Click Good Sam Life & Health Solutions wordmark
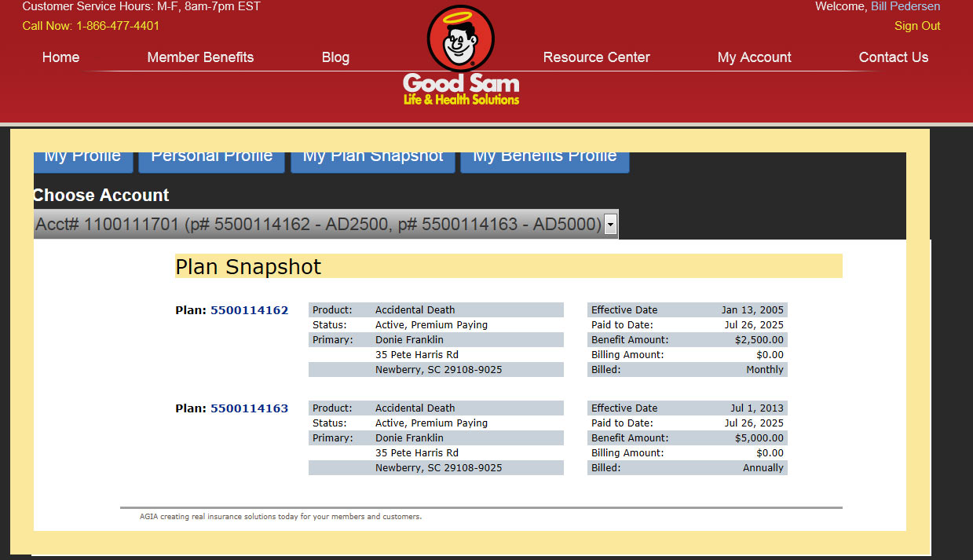Image resolution: width=973 pixels, height=560 pixels. coord(461,90)
